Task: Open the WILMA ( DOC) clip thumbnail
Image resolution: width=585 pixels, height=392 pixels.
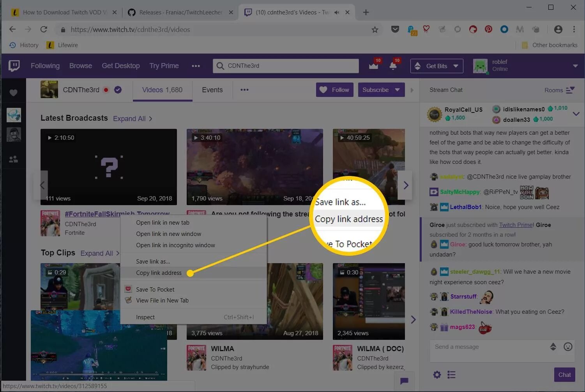Action: click(369, 301)
